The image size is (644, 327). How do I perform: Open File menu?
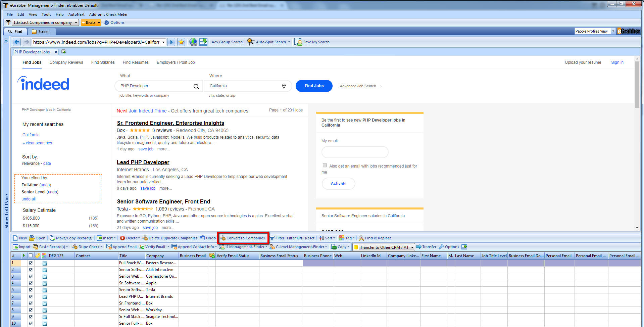pos(10,14)
